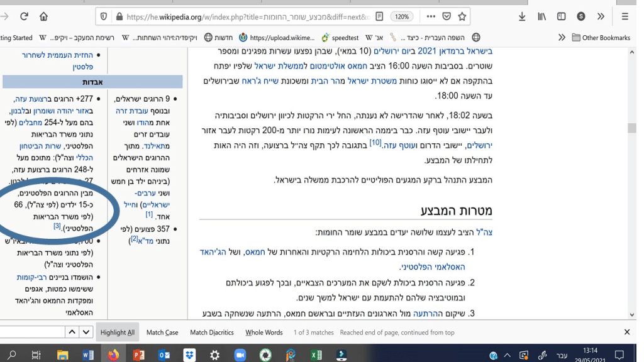Show sidebars icon in Firefox toolbar
The width and height of the screenshot is (644, 362).
point(561,17)
